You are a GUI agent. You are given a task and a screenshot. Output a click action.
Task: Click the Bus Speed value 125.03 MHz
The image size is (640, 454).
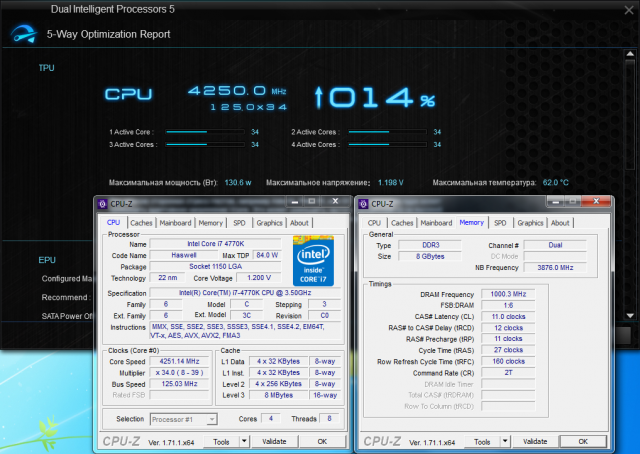[x=179, y=384]
